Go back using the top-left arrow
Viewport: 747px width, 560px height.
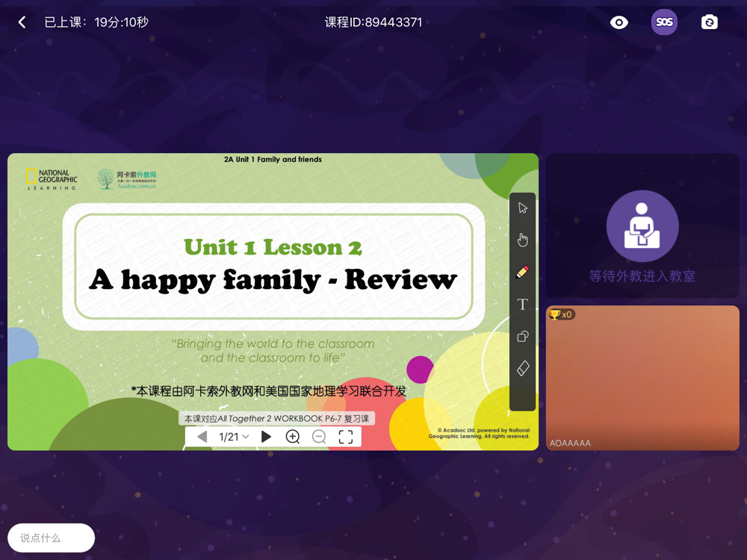22,22
